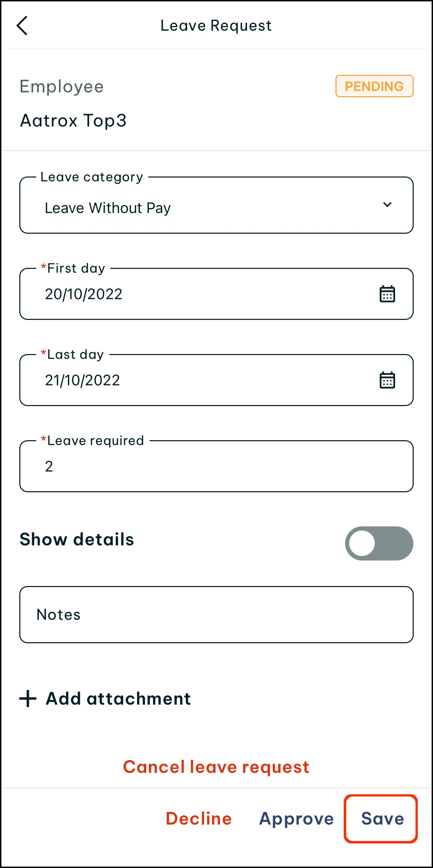The image size is (433, 868).
Task: Decline the leave request
Action: [x=199, y=819]
